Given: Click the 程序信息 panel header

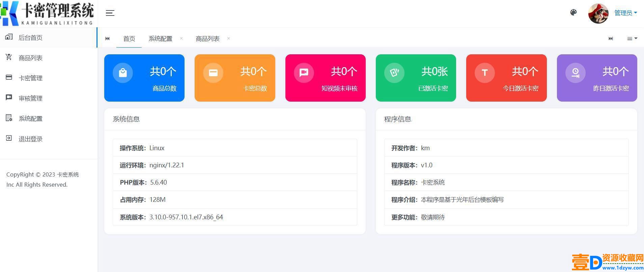Looking at the screenshot, I should click(x=506, y=119).
